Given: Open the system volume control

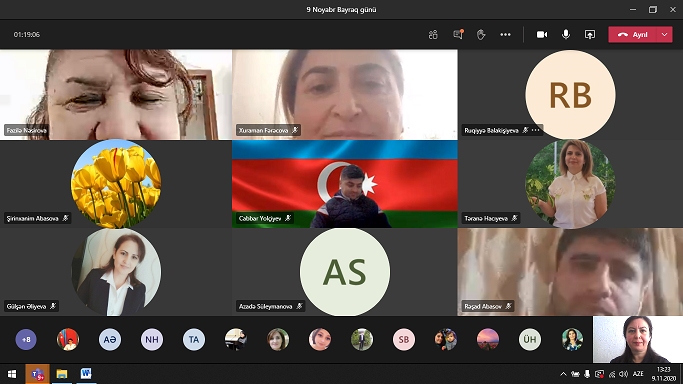Looking at the screenshot, I should pyautogui.click(x=624, y=374).
